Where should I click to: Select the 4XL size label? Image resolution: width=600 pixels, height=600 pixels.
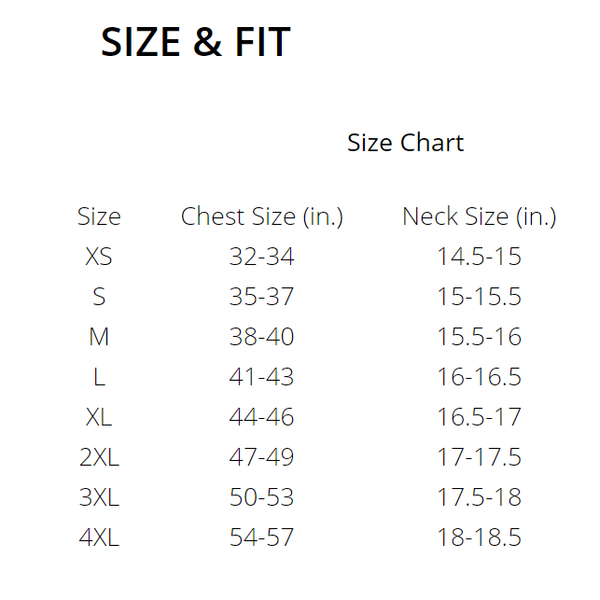pyautogui.click(x=99, y=537)
